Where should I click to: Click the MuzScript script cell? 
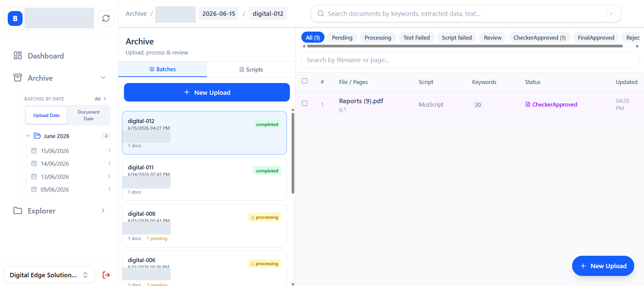431,105
